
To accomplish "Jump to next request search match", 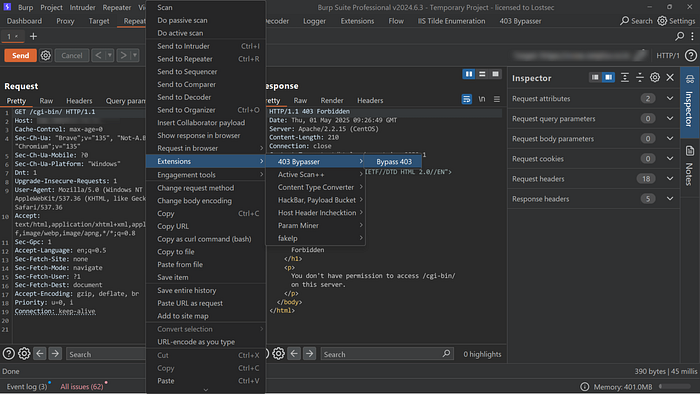I will pos(55,354).
